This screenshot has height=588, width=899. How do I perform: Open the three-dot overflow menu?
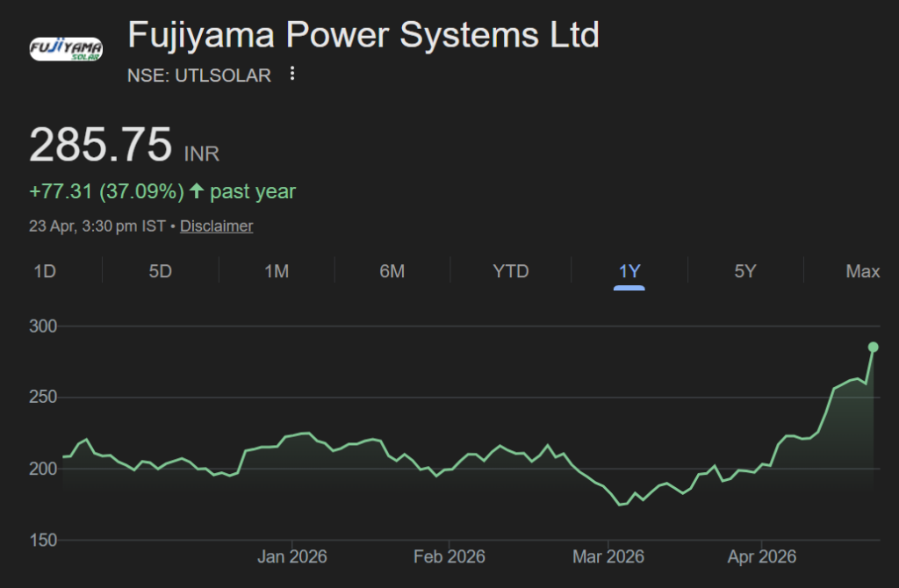[291, 75]
